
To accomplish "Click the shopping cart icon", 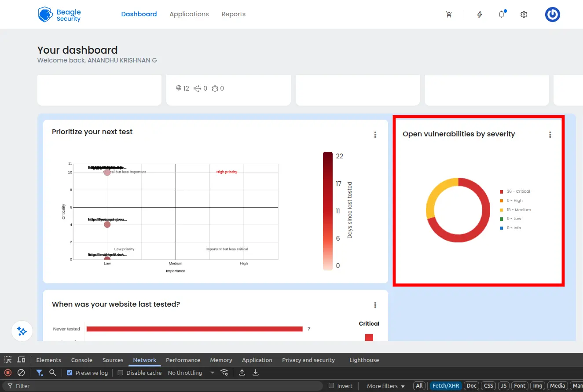I will [448, 15].
